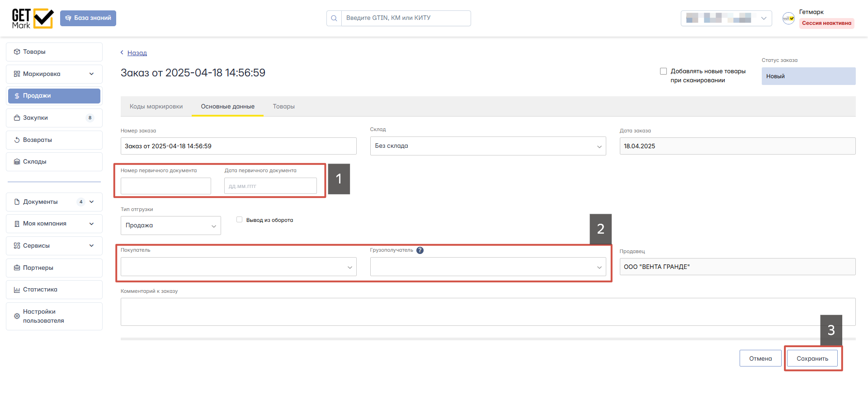The image size is (868, 409).
Task: Click the Продажи dollar icon
Action: click(x=17, y=96)
